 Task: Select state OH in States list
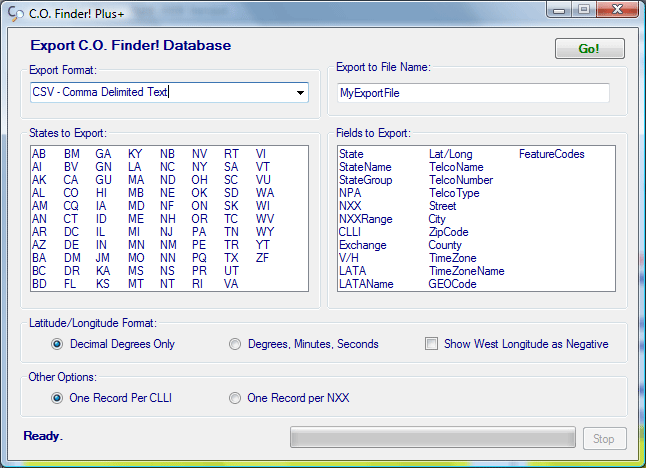[x=199, y=180]
